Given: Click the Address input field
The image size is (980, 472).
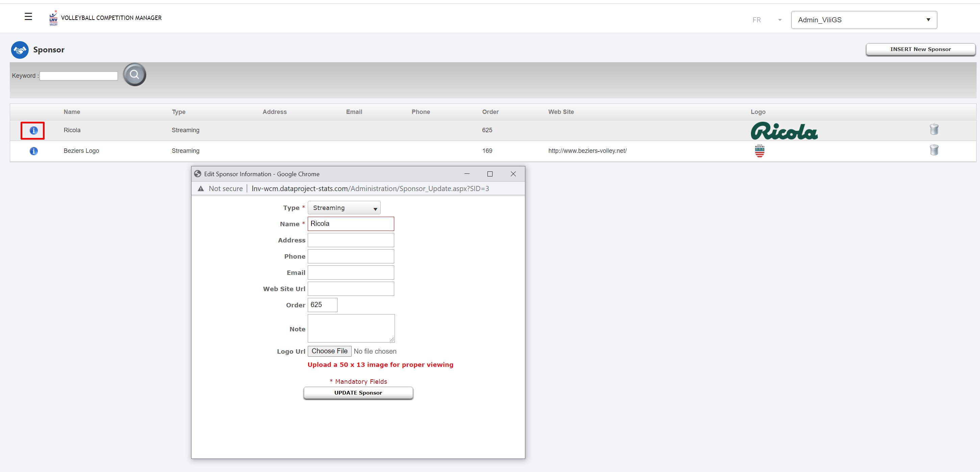Looking at the screenshot, I should (351, 240).
